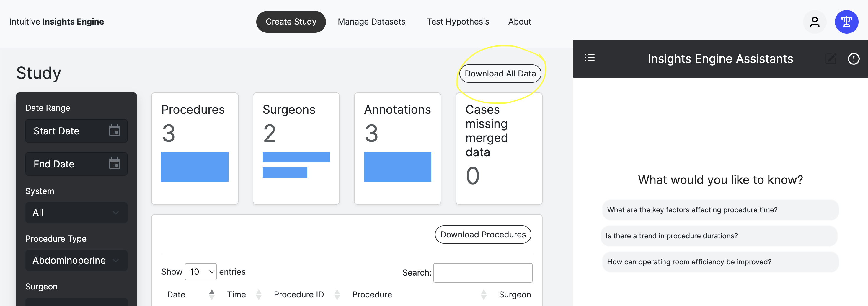Click the Insights Engine Assistants title
868x306 pixels.
(720, 59)
